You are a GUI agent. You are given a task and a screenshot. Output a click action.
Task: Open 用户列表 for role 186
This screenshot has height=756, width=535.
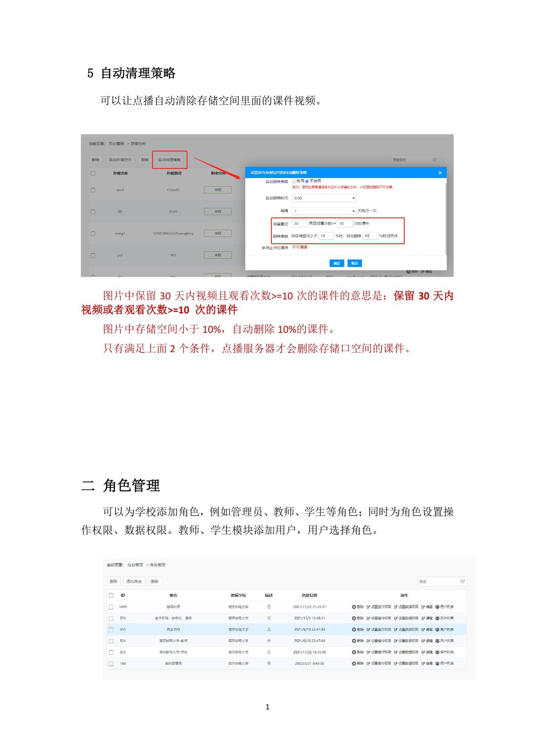pyautogui.click(x=444, y=663)
